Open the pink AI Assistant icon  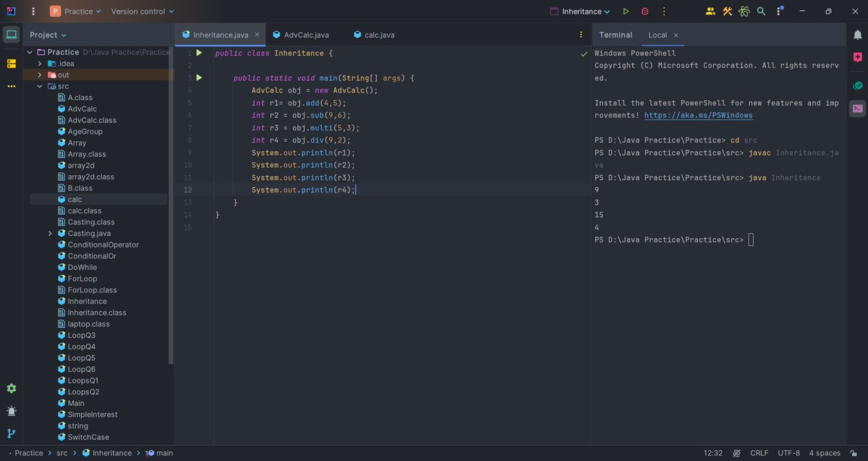coord(857,57)
